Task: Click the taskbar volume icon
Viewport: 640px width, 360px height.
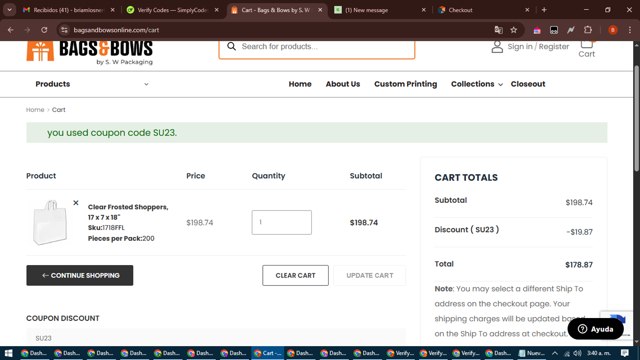Action: click(577, 353)
